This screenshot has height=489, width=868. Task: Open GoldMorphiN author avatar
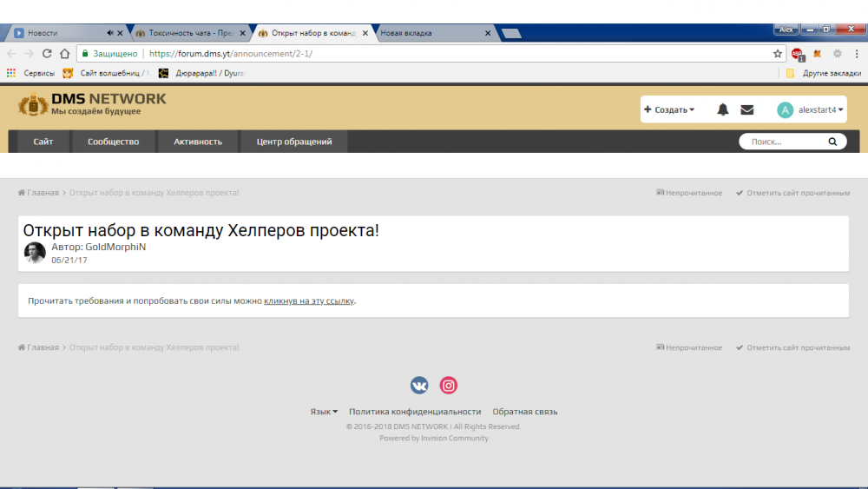[x=35, y=253]
